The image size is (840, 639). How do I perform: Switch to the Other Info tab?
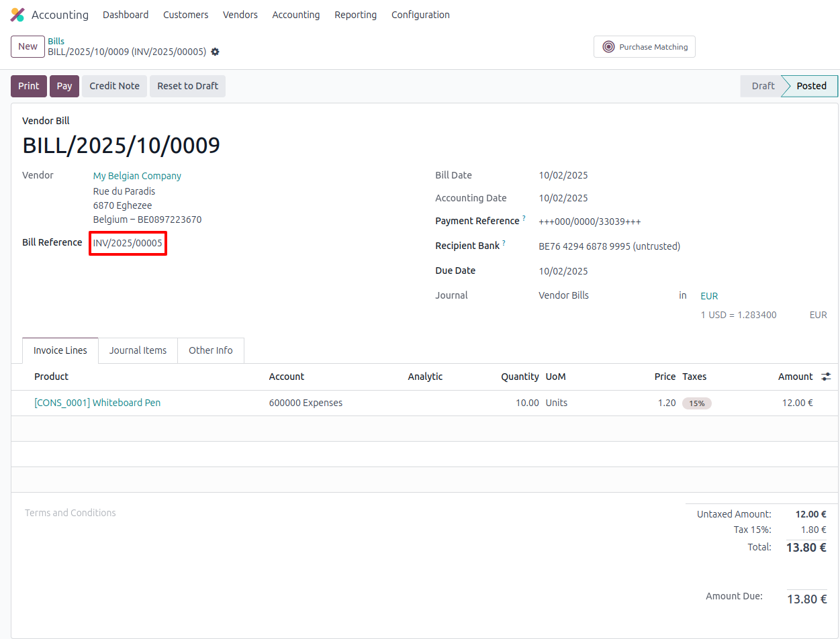click(211, 350)
